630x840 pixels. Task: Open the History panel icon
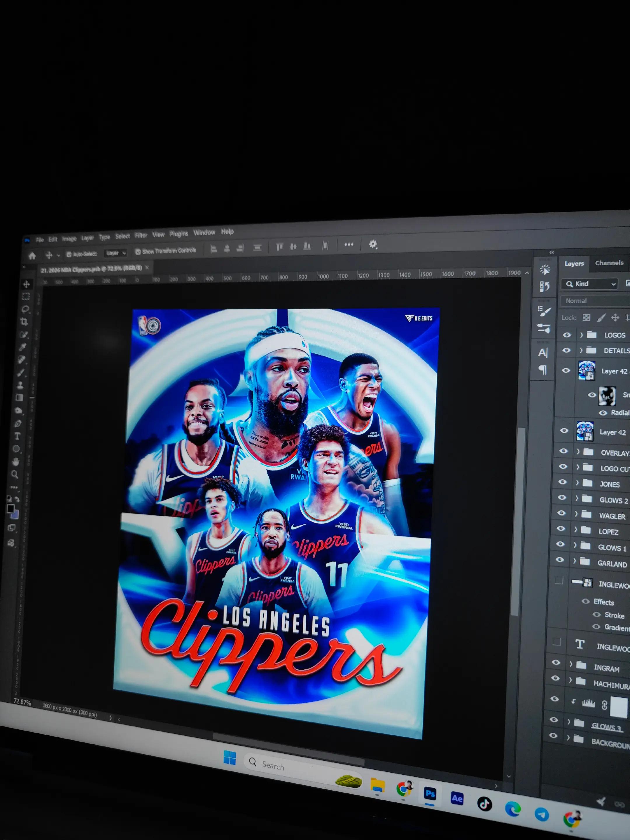tap(545, 286)
